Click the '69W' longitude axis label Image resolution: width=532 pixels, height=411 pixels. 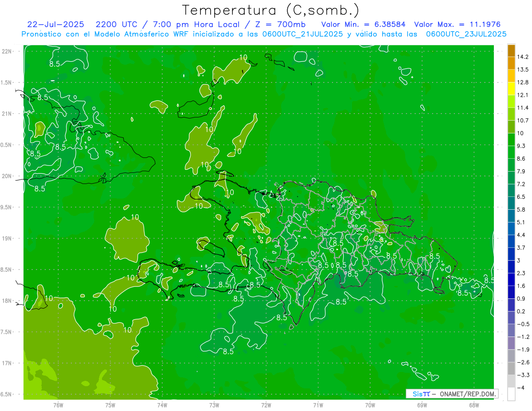[422, 405]
